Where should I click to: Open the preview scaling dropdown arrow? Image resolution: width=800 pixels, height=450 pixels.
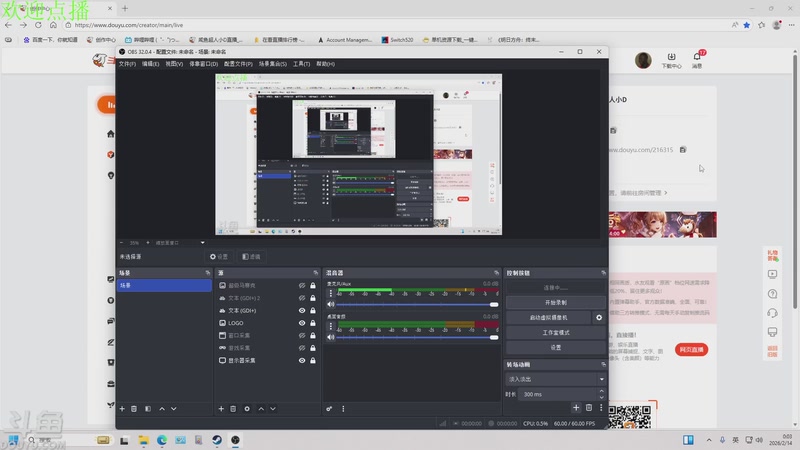(203, 243)
